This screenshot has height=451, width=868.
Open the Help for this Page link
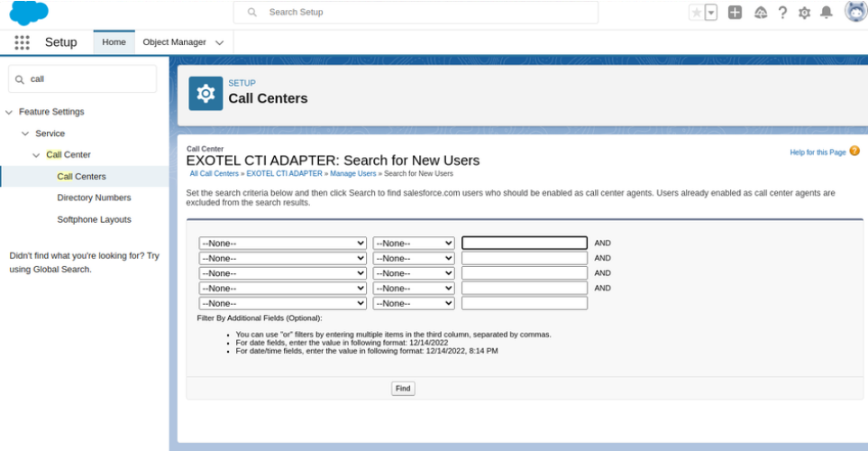point(818,152)
